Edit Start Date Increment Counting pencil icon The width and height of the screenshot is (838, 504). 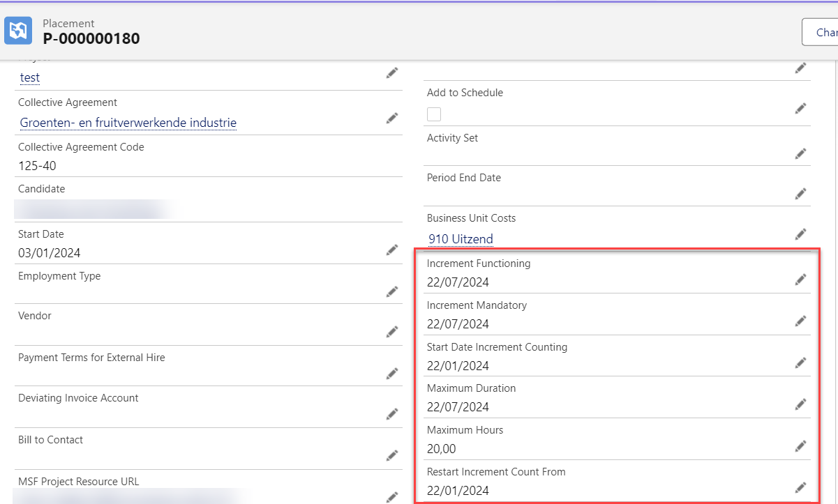[x=800, y=362]
